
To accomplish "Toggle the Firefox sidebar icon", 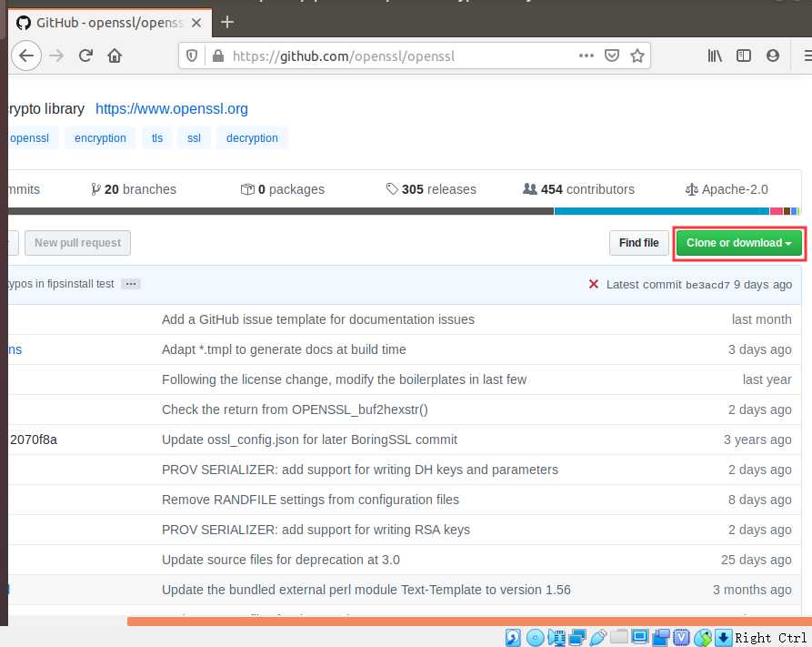I will (744, 56).
